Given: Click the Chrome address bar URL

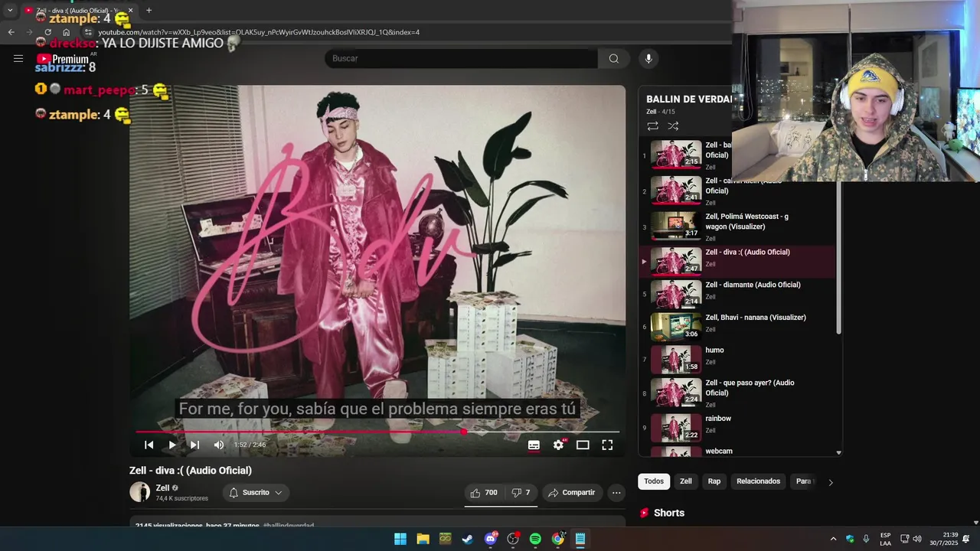Looking at the screenshot, I should 259,32.
